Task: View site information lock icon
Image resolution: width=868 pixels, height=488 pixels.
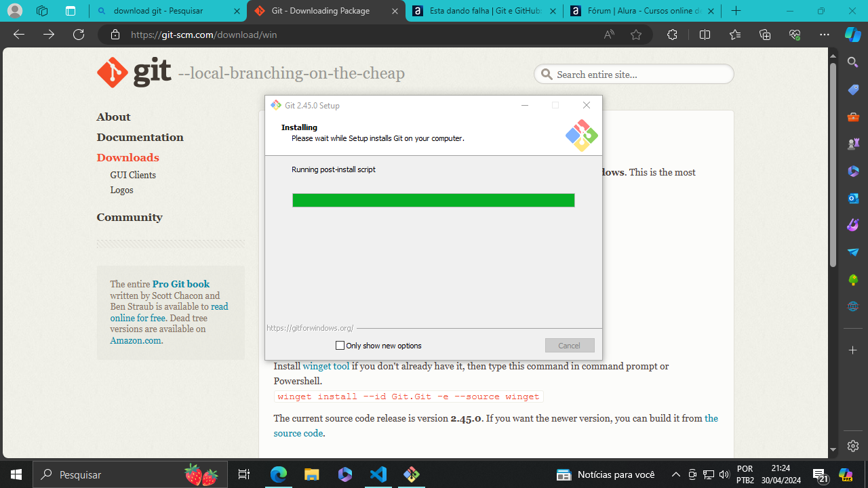Action: coord(115,35)
